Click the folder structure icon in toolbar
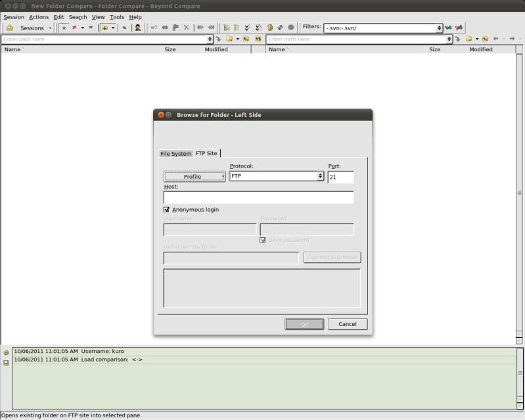 click(104, 28)
